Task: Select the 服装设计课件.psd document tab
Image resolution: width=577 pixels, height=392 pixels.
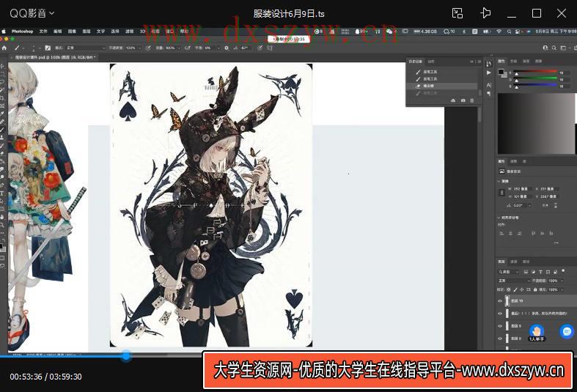Action: click(x=55, y=57)
